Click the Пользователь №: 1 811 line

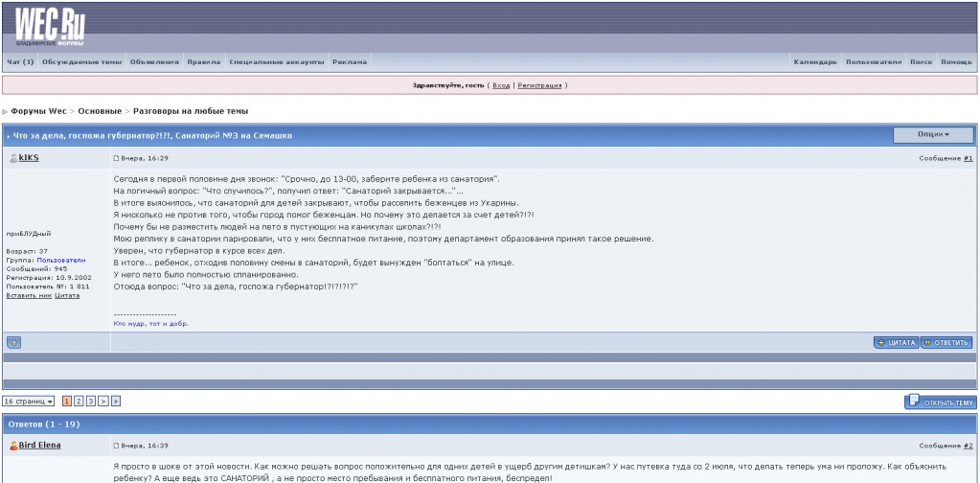pyautogui.click(x=48, y=287)
